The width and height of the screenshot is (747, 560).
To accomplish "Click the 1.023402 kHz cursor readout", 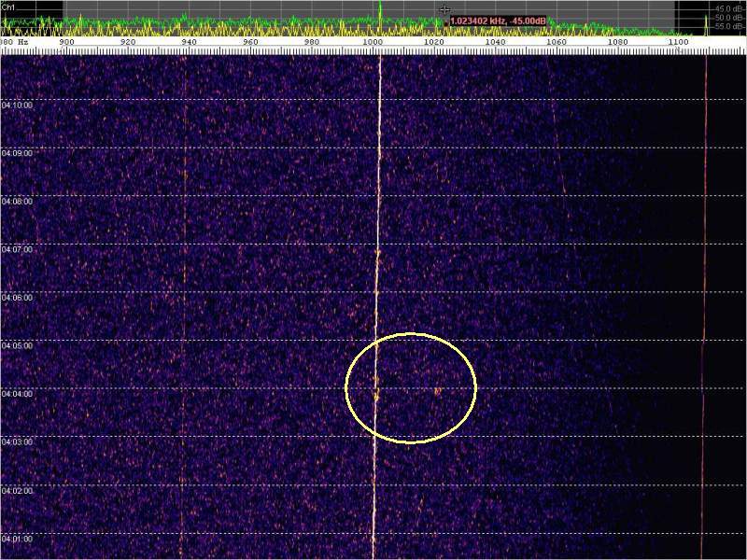I will [497, 21].
